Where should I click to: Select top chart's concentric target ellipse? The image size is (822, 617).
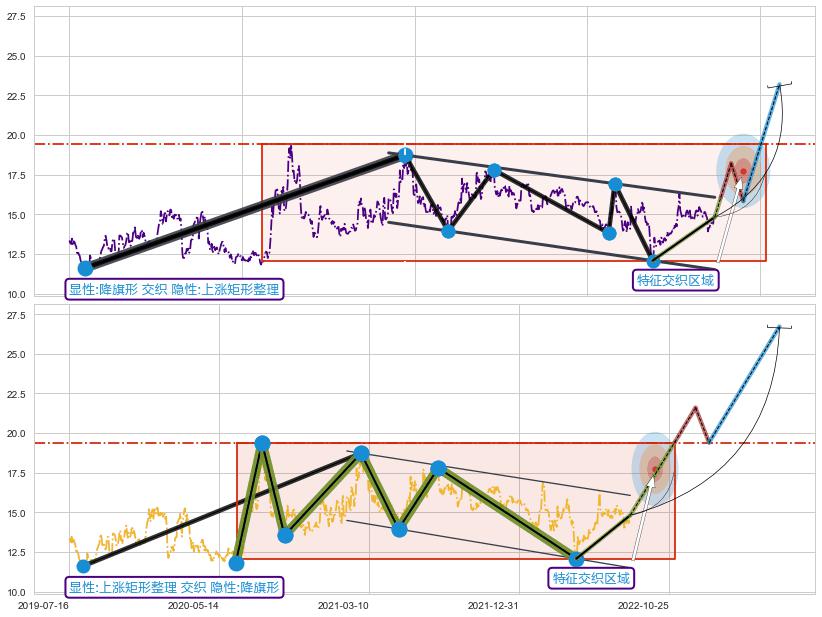point(742,170)
